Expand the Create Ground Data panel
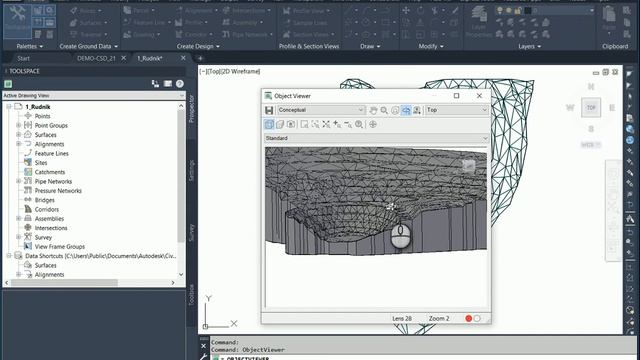 coord(89,47)
